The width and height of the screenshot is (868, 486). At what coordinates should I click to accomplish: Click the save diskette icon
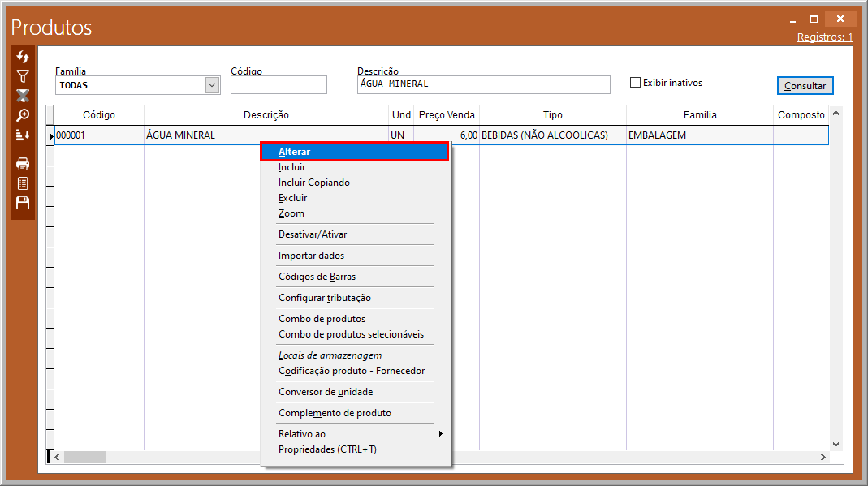[23, 203]
